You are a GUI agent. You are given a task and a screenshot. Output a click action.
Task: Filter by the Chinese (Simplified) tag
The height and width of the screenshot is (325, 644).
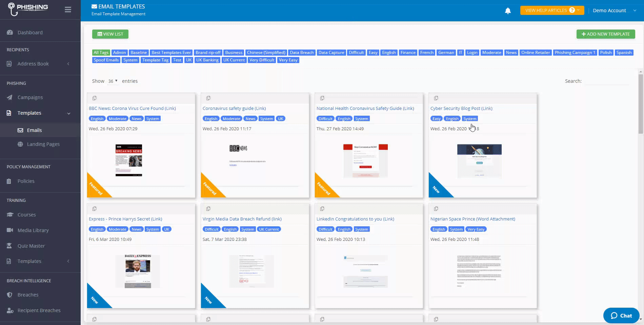[x=266, y=53]
